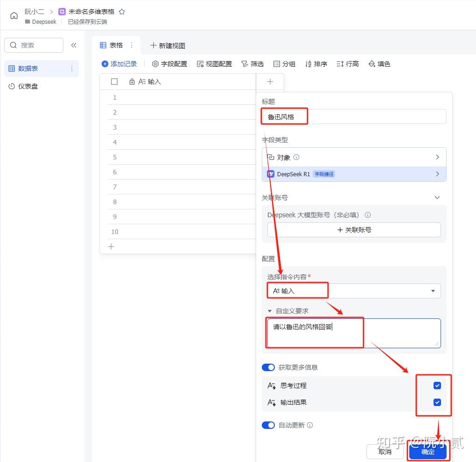Open the 排序 sort tool

(x=316, y=64)
